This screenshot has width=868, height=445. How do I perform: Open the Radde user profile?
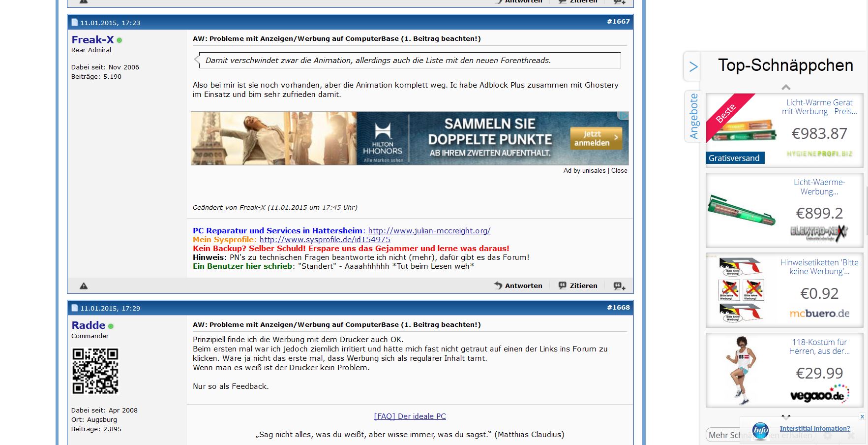pos(88,325)
